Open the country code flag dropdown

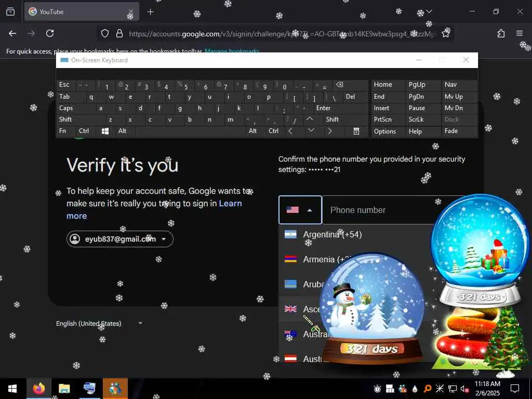pos(300,210)
